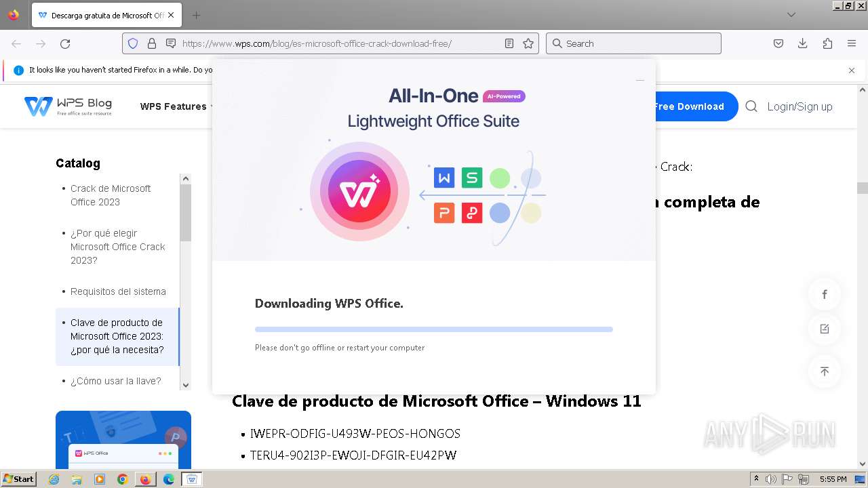Launch Chrome from taskbar

pyautogui.click(x=123, y=479)
